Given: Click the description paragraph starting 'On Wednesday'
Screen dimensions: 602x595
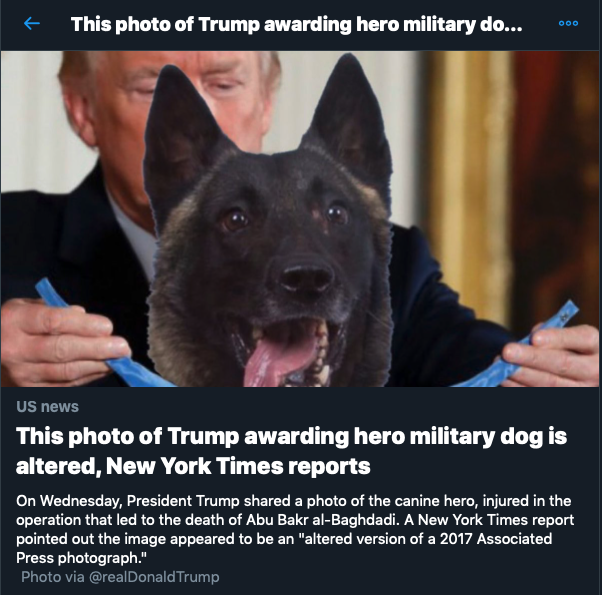Looking at the screenshot, I should point(295,529).
